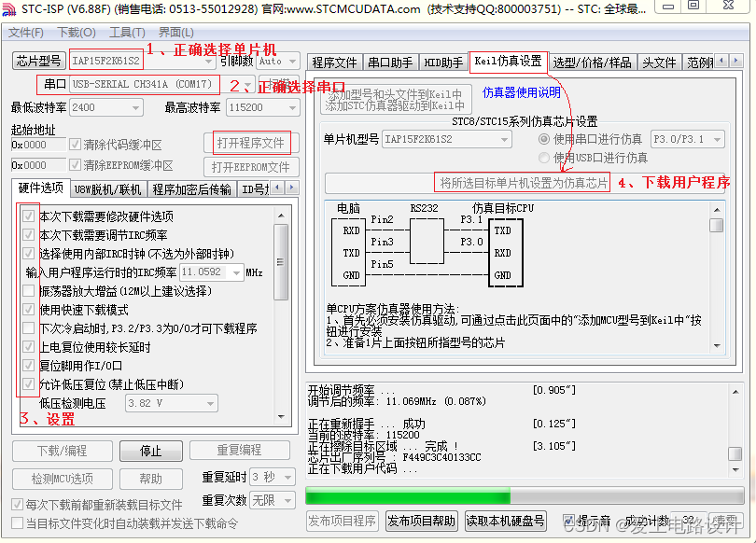Toggle 每次下载前都重新装载目标文件 checkbox
Viewport: 756px width, 543px height.
pyautogui.click(x=18, y=505)
